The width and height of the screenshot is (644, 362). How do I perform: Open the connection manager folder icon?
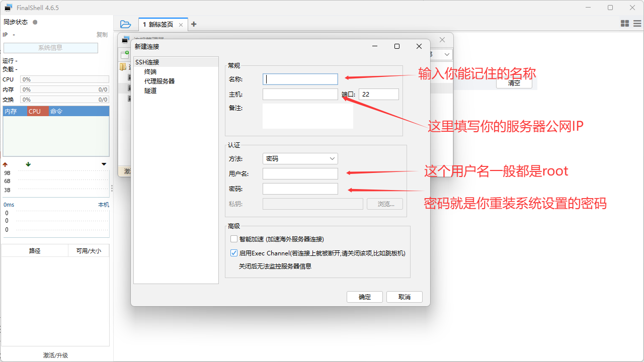point(125,23)
